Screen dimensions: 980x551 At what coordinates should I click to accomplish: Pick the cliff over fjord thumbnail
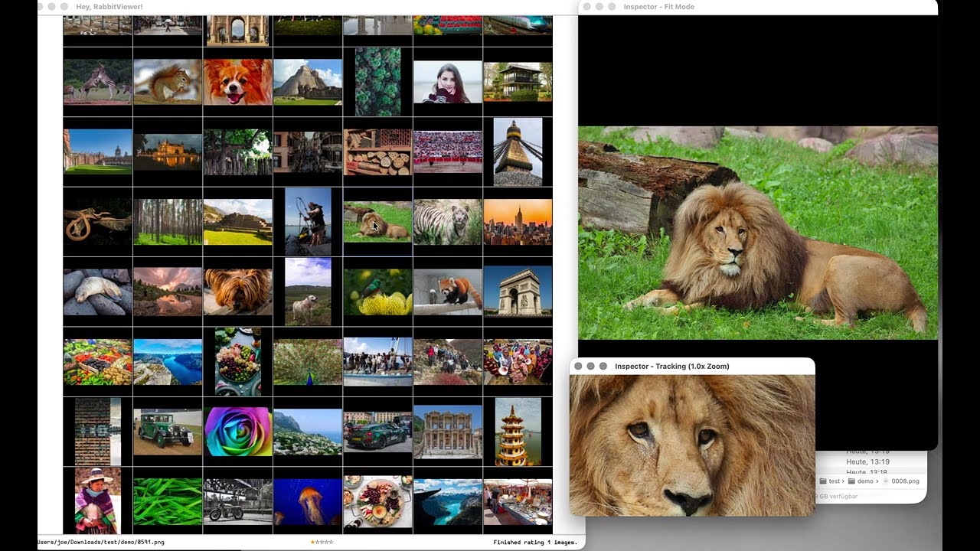448,502
